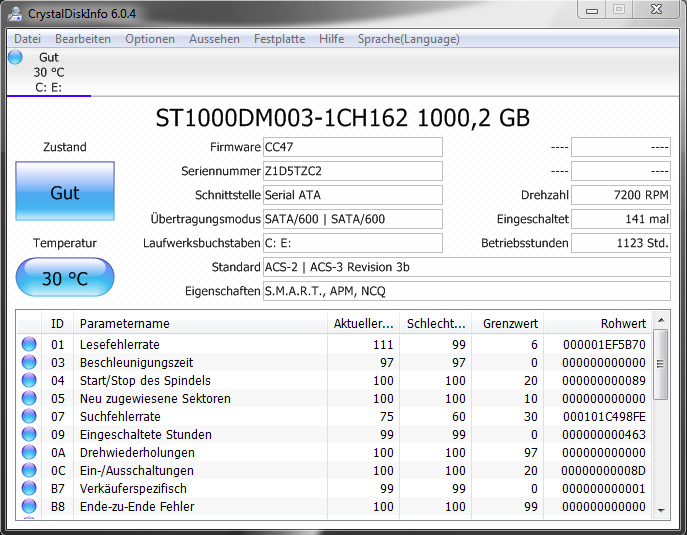Minimize the CrystalDiskInfo window
This screenshot has height=535, width=687.
click(x=592, y=10)
